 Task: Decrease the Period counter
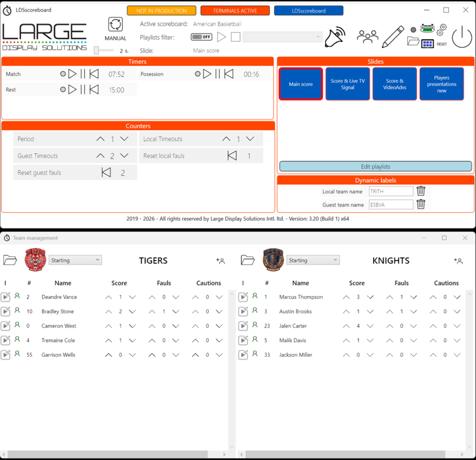[x=124, y=139]
